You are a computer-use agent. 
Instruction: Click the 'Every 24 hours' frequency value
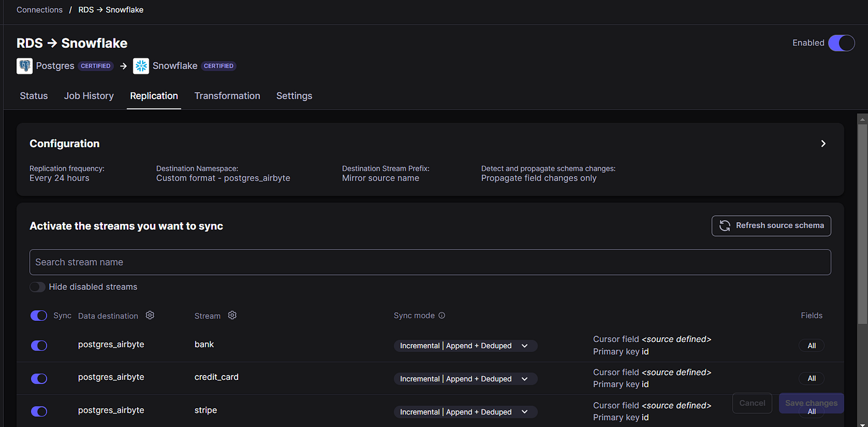(x=60, y=178)
